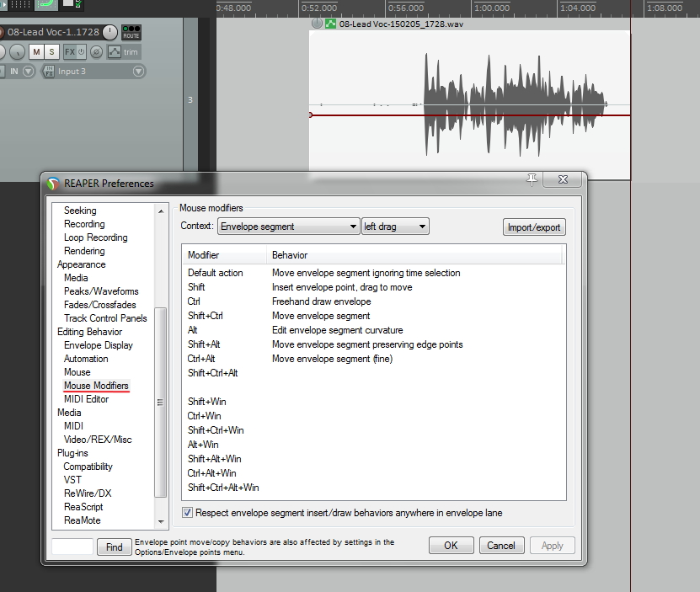Focus the preferences search field

tap(72, 547)
